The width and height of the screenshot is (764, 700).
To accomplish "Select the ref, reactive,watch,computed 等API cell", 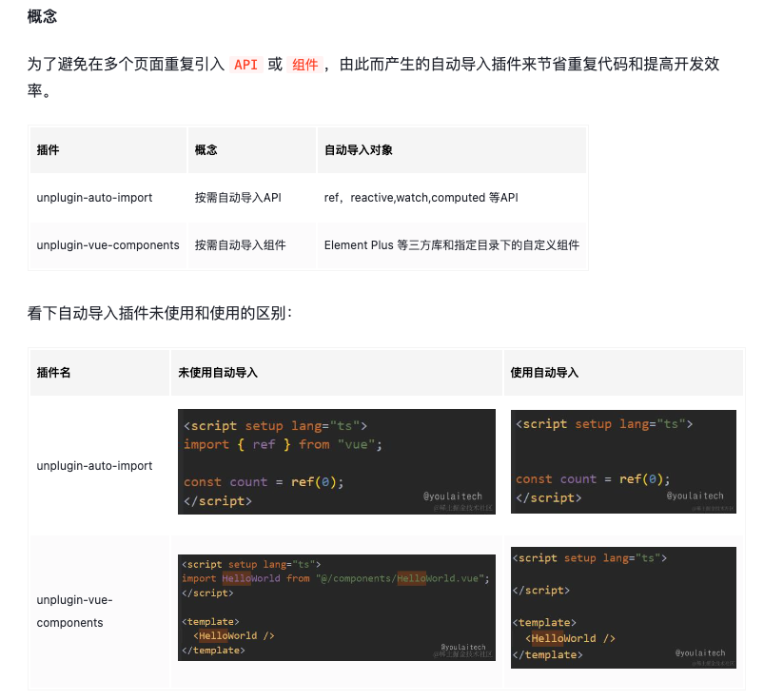I will pyautogui.click(x=452, y=197).
